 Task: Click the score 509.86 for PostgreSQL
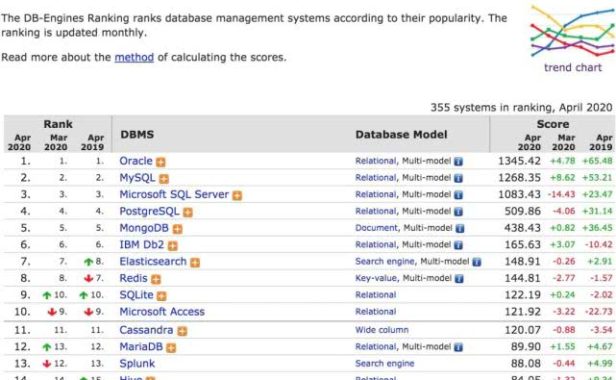coord(522,211)
